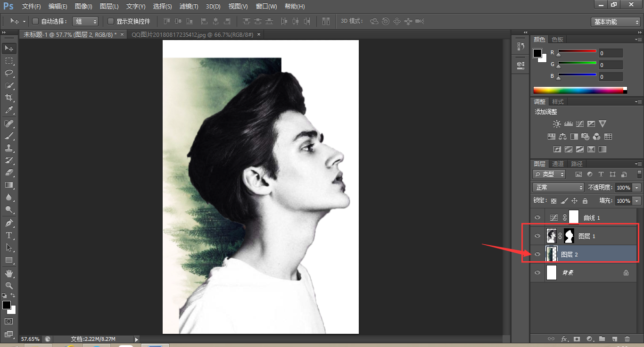This screenshot has height=347, width=644.
Task: Open the 滤镜(T) menu
Action: (189, 7)
